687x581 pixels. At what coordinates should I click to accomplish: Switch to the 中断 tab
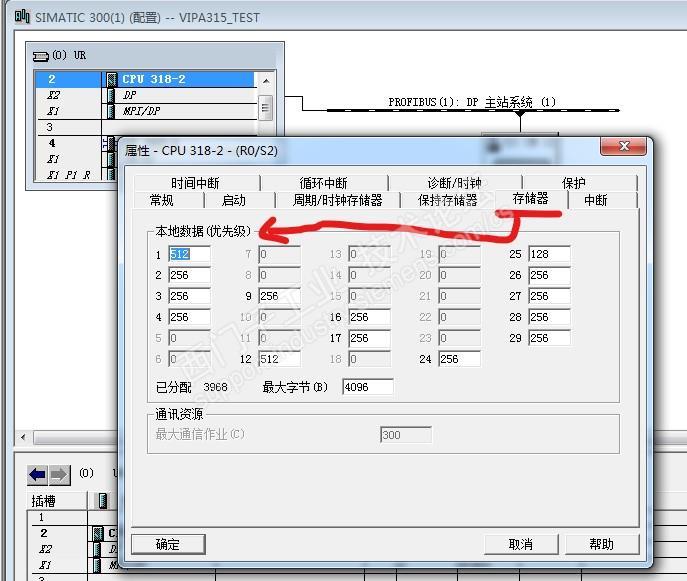click(596, 200)
